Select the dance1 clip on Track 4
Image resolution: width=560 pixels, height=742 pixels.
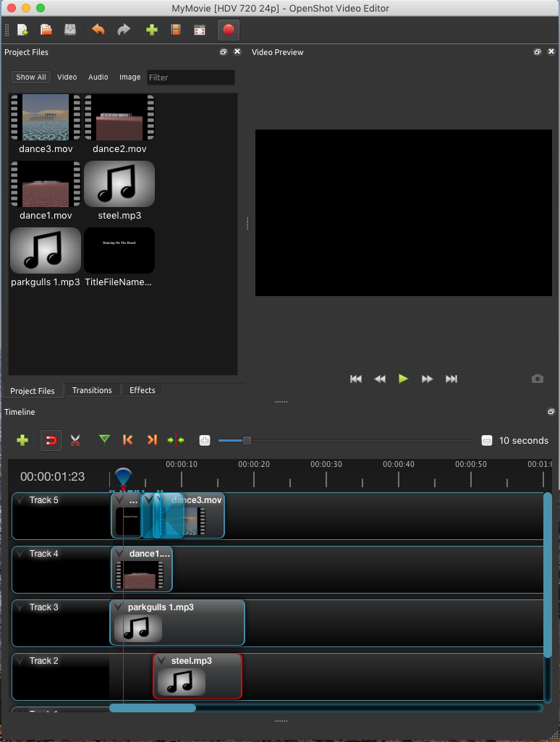pos(142,569)
